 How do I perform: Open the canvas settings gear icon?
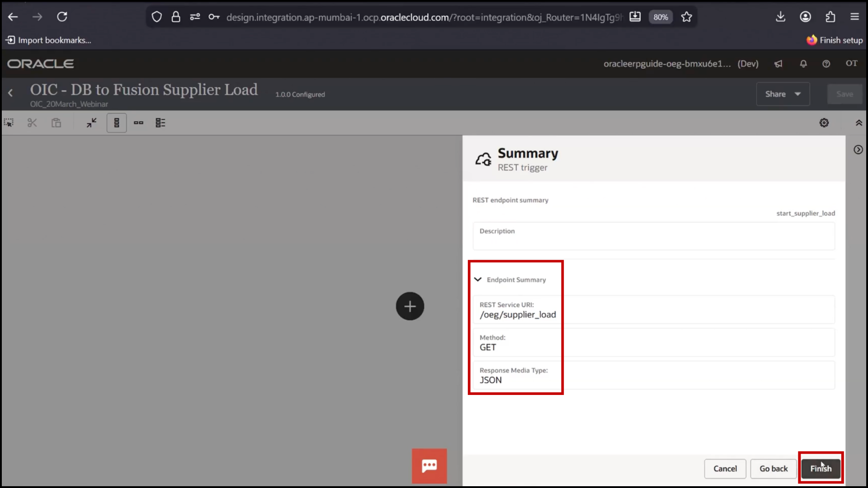click(824, 123)
